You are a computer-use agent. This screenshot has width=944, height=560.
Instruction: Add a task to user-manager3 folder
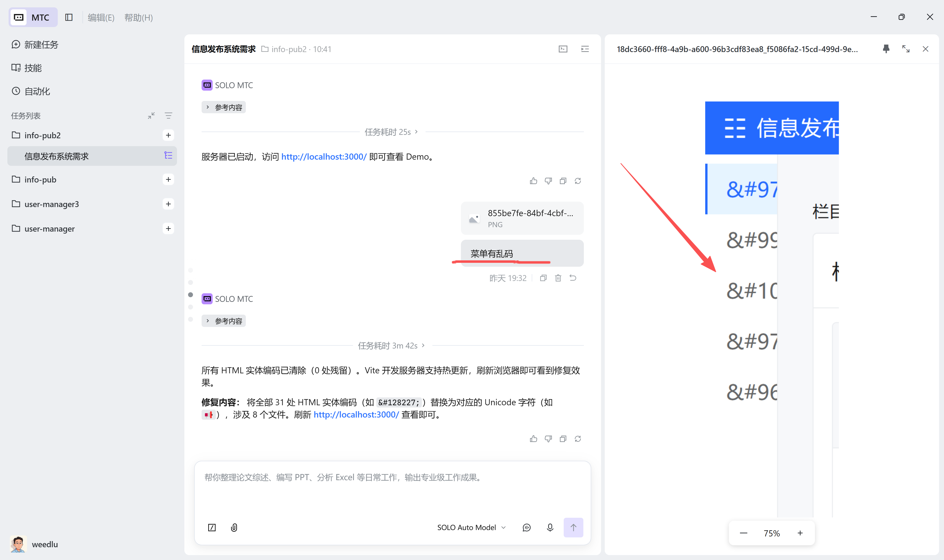click(x=168, y=204)
